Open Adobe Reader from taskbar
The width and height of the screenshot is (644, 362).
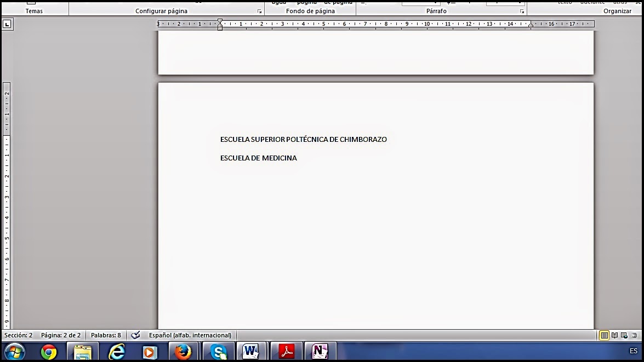(286, 352)
